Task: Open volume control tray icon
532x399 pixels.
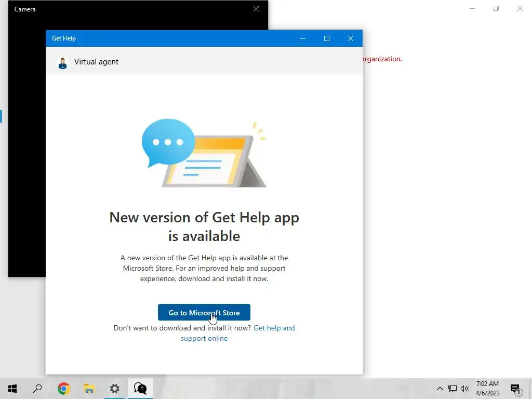Action: (x=464, y=389)
